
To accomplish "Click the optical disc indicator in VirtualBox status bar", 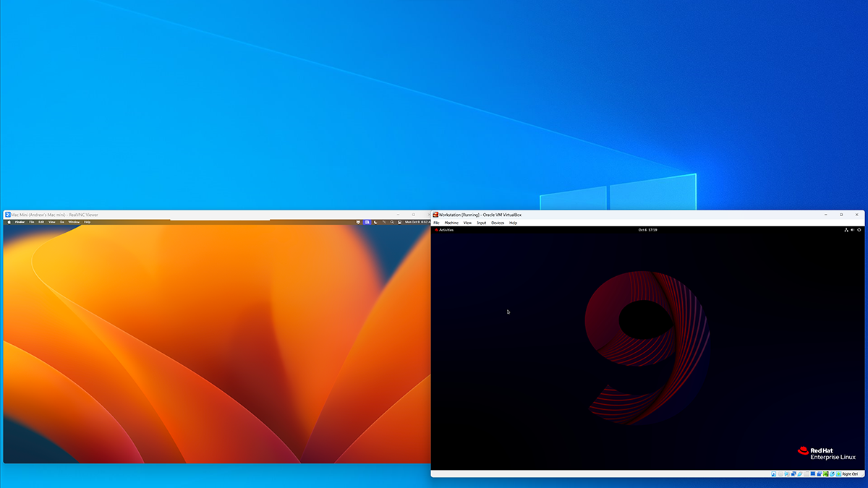I will [x=780, y=474].
